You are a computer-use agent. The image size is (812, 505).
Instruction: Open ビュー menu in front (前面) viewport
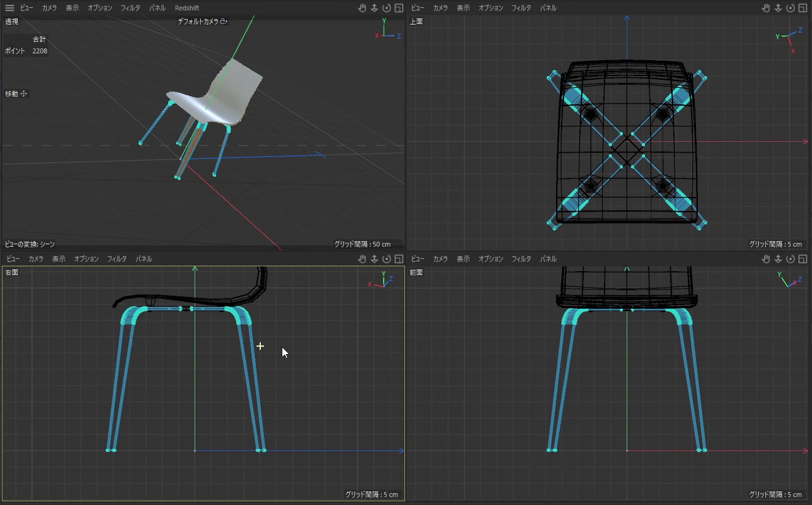(417, 259)
